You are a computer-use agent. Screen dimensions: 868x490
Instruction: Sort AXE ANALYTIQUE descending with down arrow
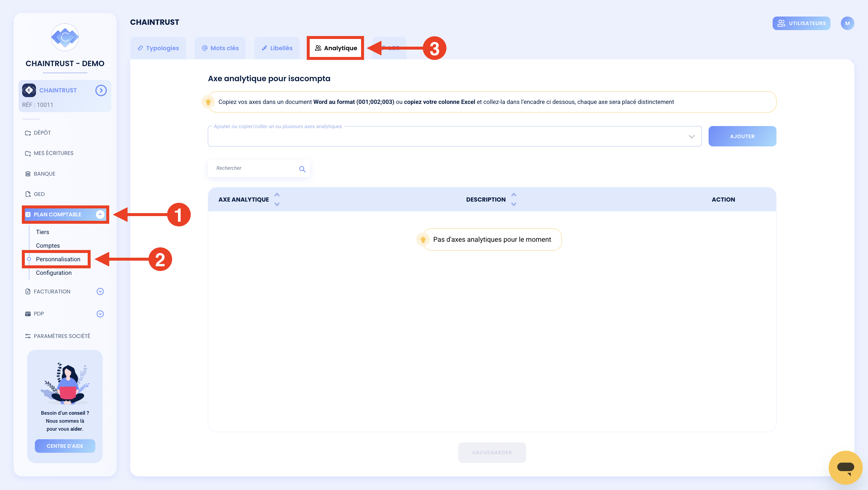click(x=277, y=204)
